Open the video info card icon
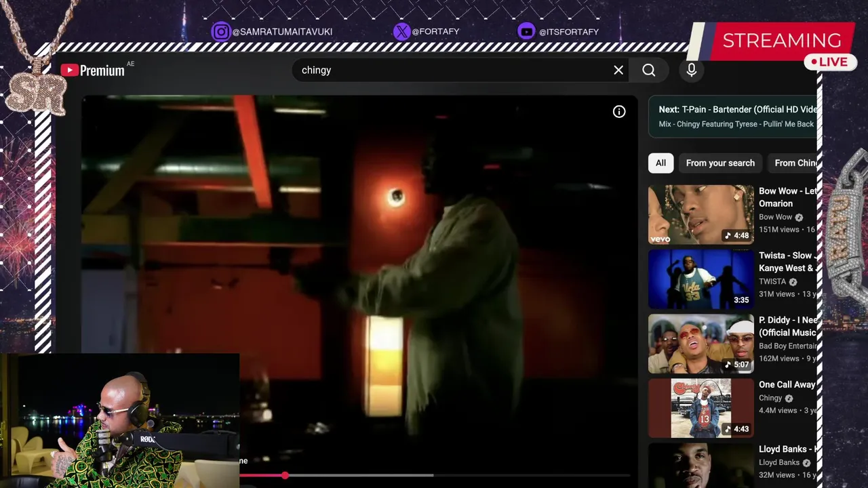868x488 pixels. click(x=619, y=112)
